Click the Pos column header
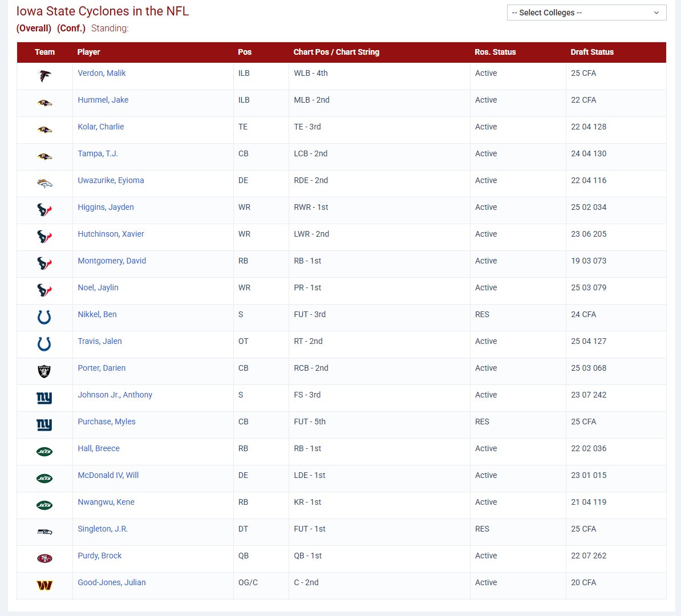This screenshot has width=681, height=616. 245,52
